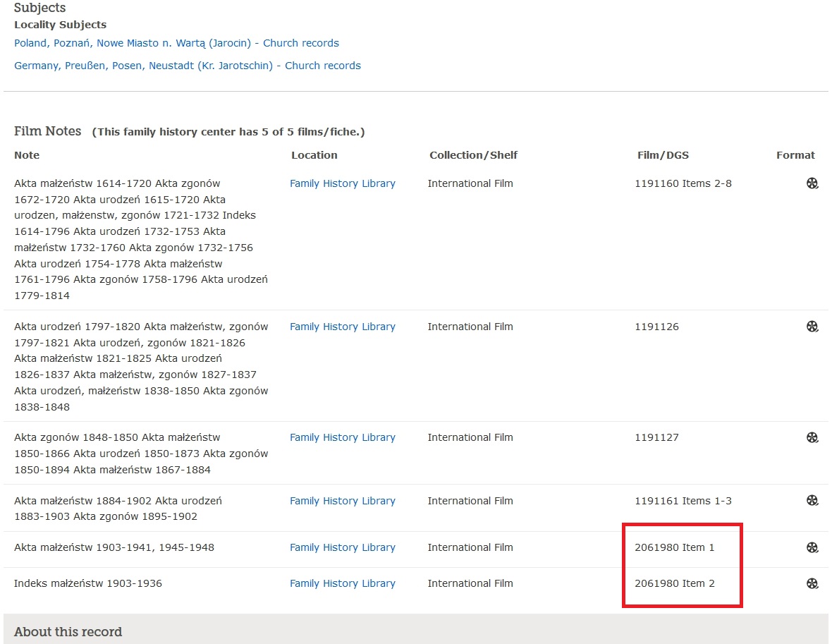This screenshot has height=644, width=832.
Task: Select film number 2061980 Item 2 text
Action: click(674, 583)
